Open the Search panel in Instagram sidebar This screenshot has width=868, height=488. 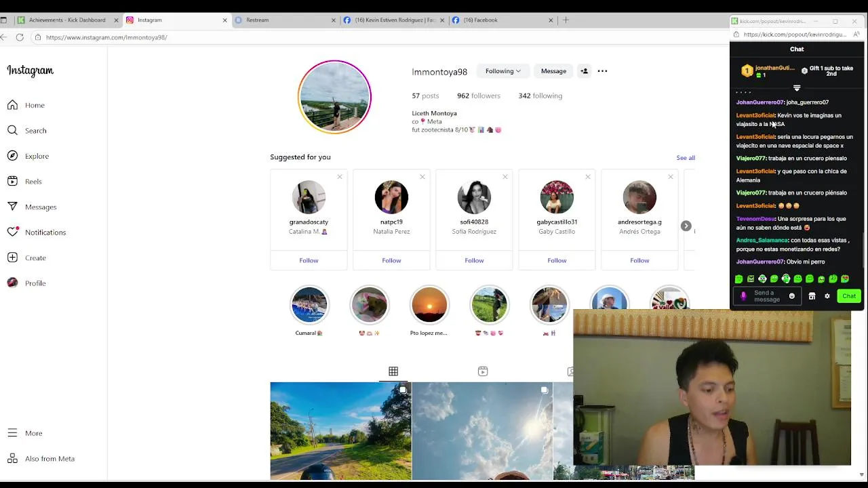(27, 131)
